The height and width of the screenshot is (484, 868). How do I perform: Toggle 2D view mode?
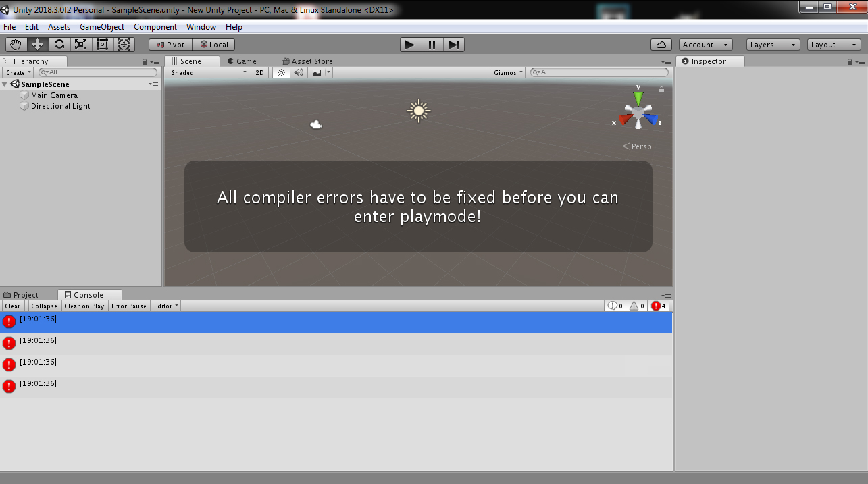click(259, 72)
